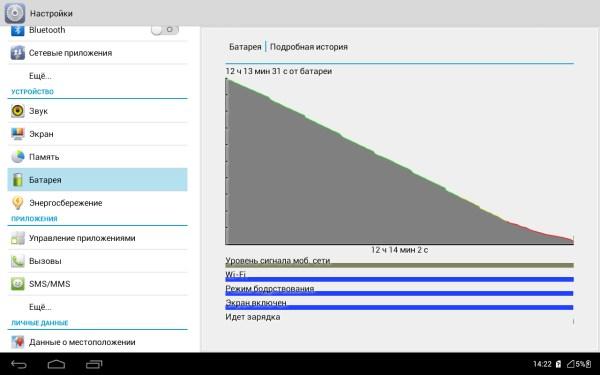Viewport: 600px width, 375px height.
Task: Open Экран settings
Action: point(98,134)
